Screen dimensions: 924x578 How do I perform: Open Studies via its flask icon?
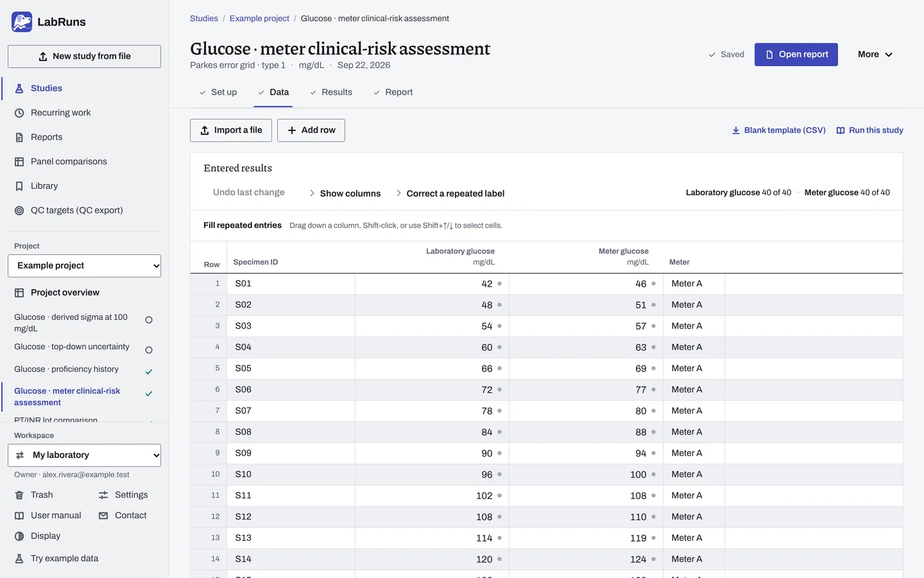(19, 89)
